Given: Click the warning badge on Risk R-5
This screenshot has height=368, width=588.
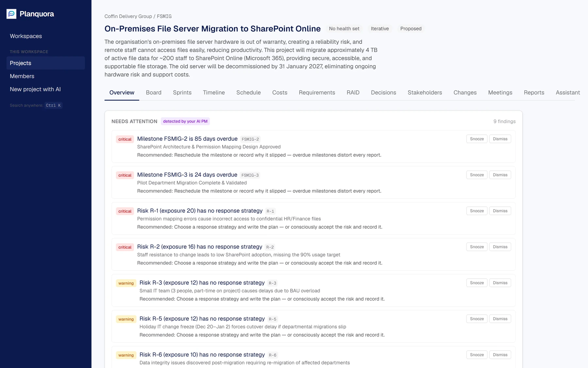Looking at the screenshot, I should coord(126,319).
